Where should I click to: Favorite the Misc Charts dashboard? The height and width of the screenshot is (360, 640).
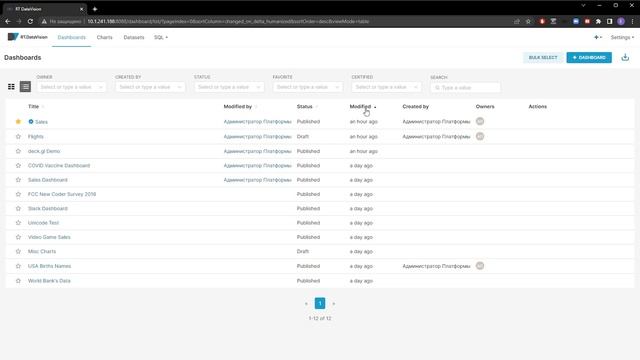point(18,251)
